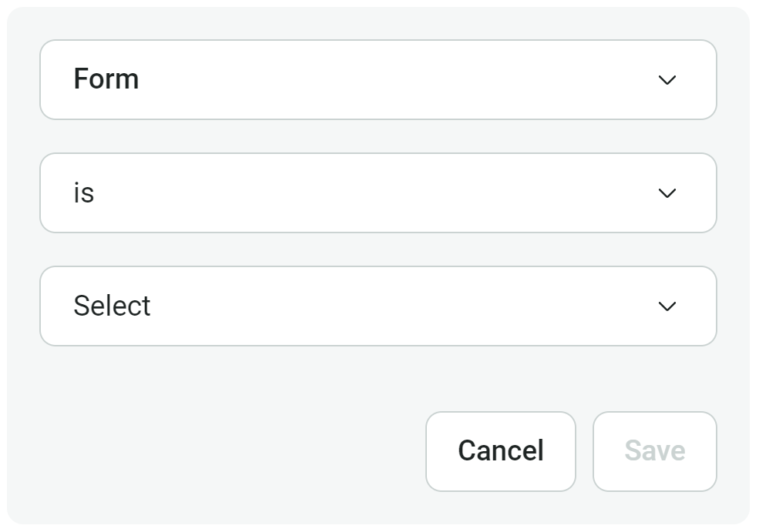Open the Select value dropdown
Viewport: 759px width, 532px height.
378,306
